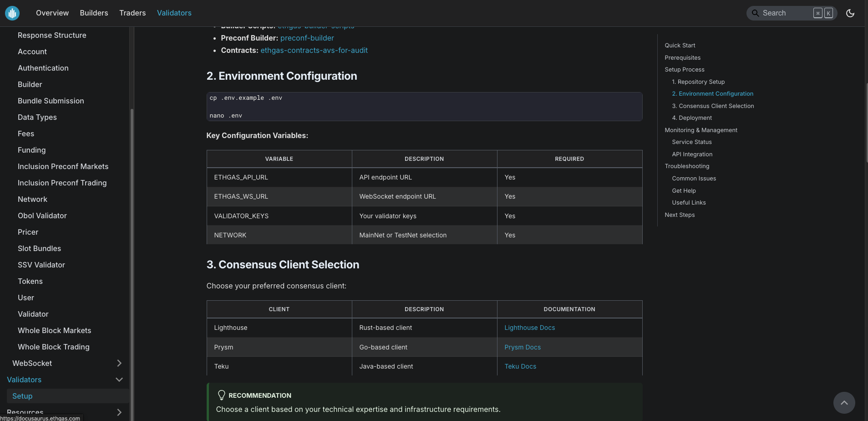Viewport: 868px width, 421px height.
Task: Open the Lighthouse Docs link
Action: [529, 328]
